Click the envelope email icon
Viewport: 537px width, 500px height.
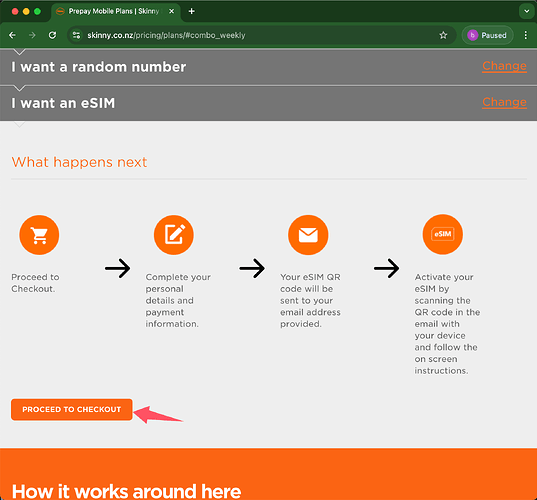pyautogui.click(x=308, y=235)
